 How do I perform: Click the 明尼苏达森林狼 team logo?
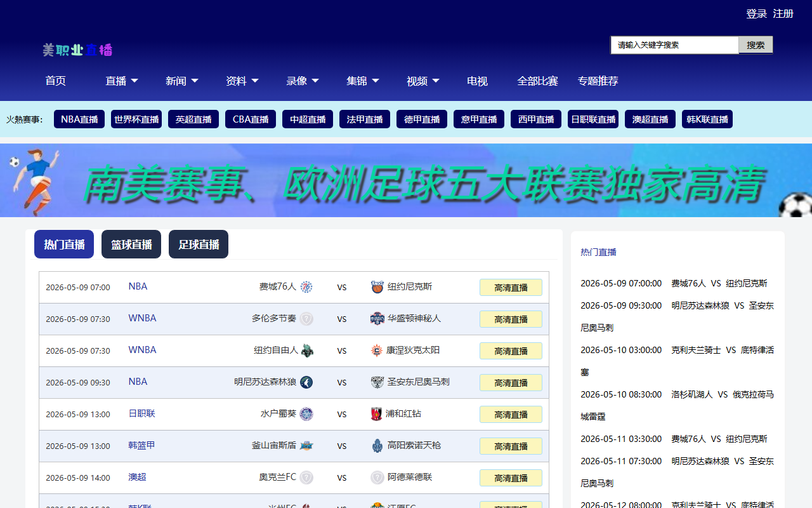click(306, 382)
